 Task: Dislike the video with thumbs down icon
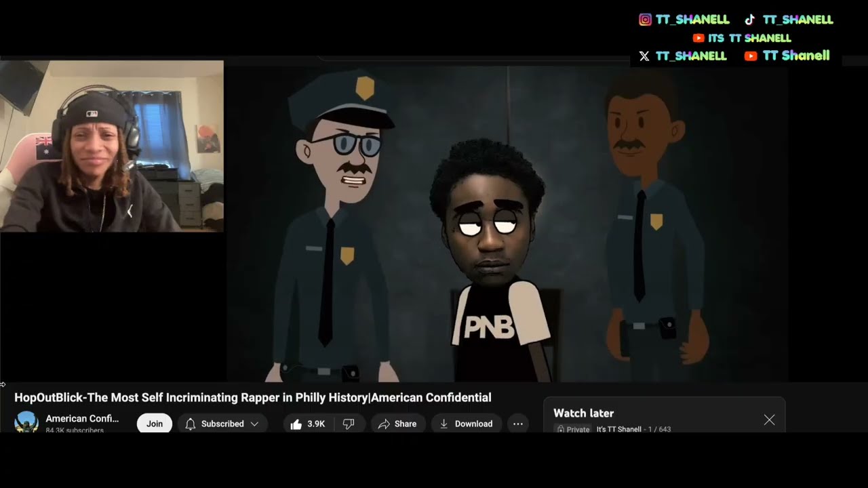tap(349, 424)
